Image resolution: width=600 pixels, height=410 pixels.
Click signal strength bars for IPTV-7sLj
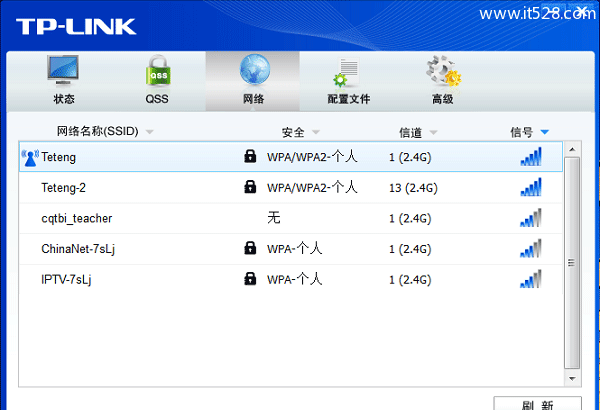point(531,279)
